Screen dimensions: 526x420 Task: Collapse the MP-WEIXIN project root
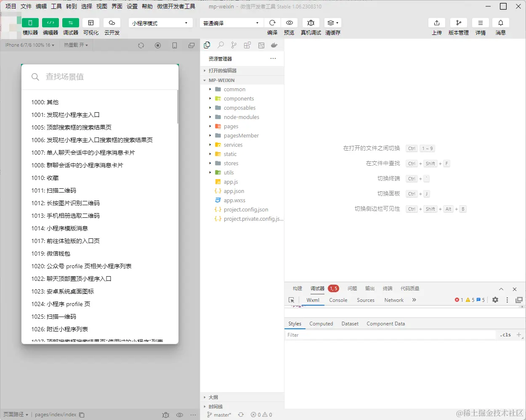click(x=242, y=80)
